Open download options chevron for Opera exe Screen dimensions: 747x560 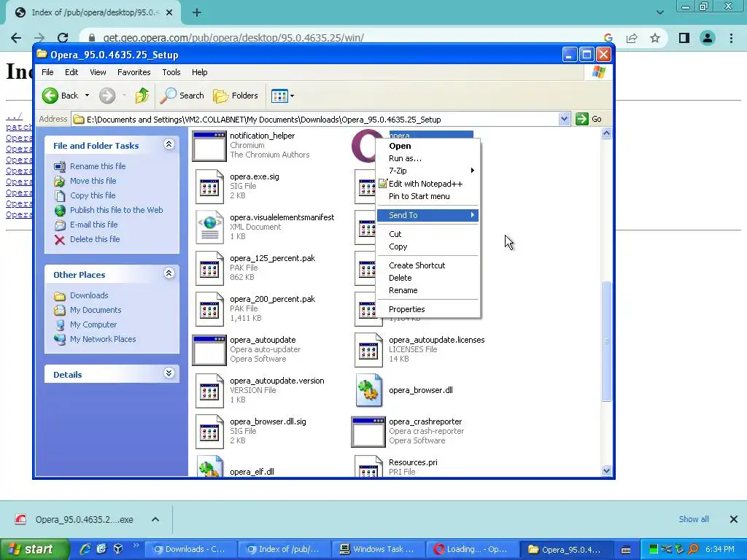pyautogui.click(x=155, y=519)
